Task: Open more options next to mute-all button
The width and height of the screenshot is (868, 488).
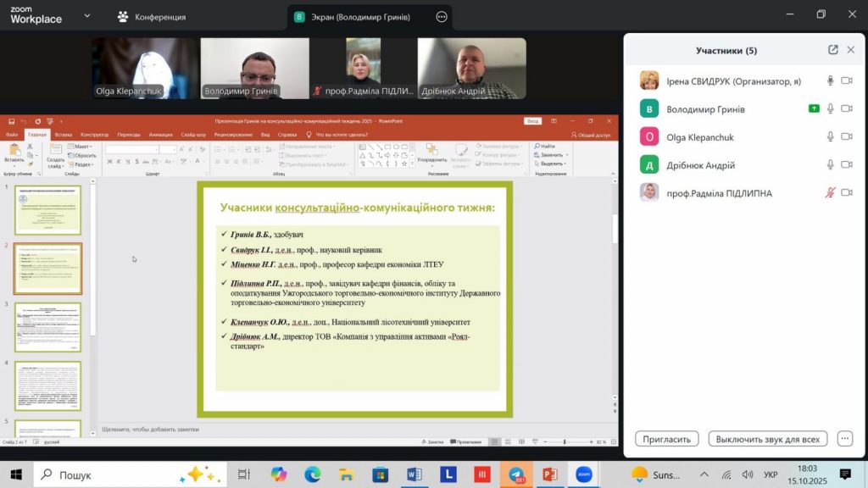Action: (844, 439)
